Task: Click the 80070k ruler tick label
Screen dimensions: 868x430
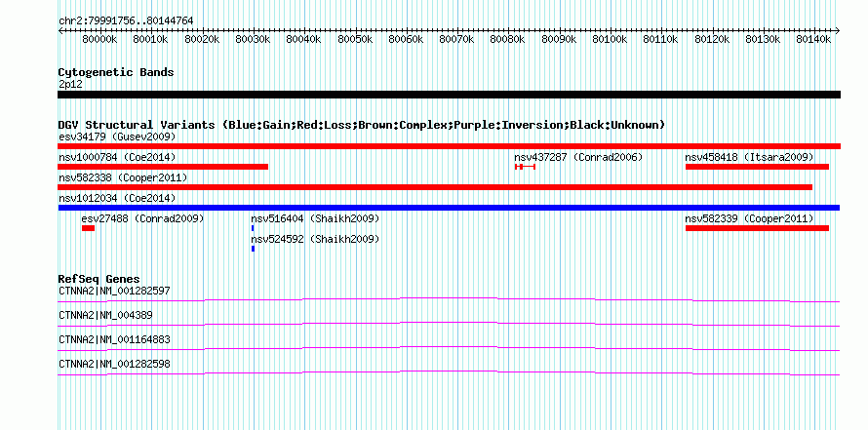Action: coord(456,39)
